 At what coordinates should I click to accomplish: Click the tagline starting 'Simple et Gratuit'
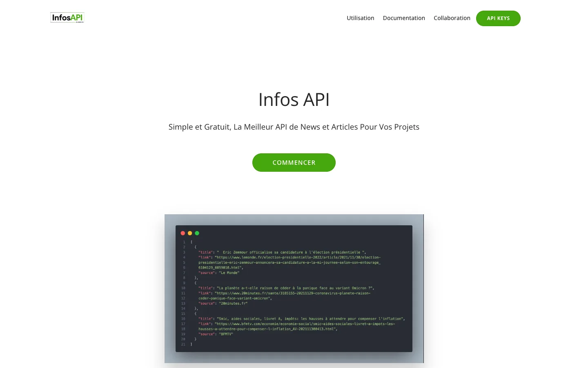[294, 127]
